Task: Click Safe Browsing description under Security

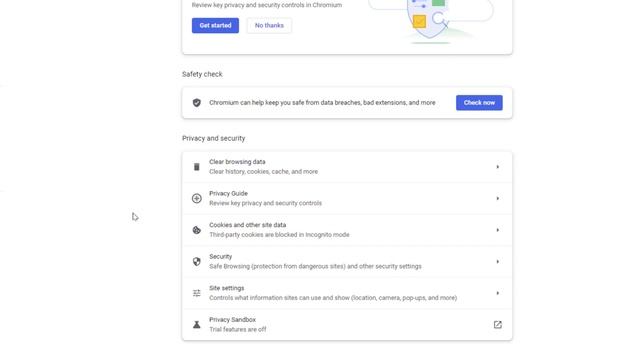Action: point(315,267)
